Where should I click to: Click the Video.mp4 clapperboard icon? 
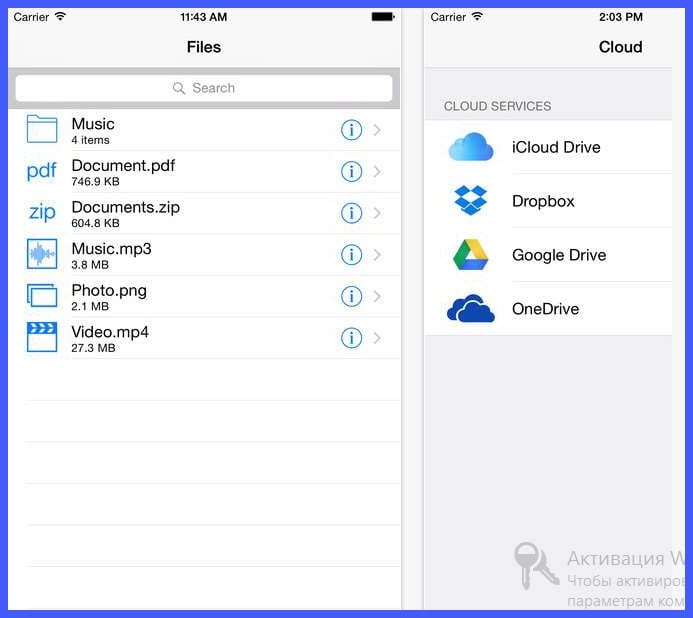click(42, 337)
